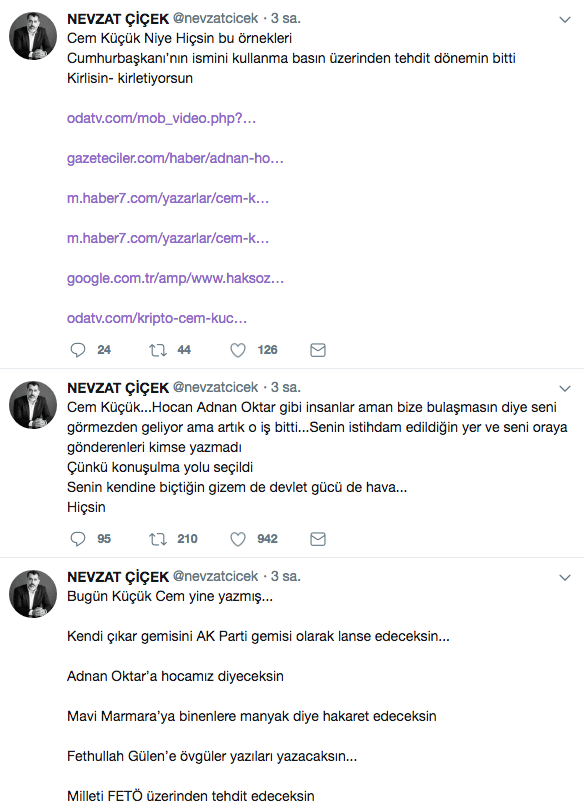584x805 pixels.
Task: Click envelope icon on Adnan Oktar tweet
Action: pyautogui.click(x=318, y=539)
